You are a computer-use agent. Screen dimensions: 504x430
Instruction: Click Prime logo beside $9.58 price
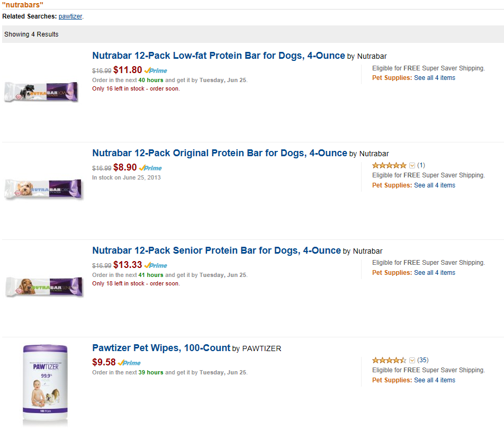tap(129, 363)
